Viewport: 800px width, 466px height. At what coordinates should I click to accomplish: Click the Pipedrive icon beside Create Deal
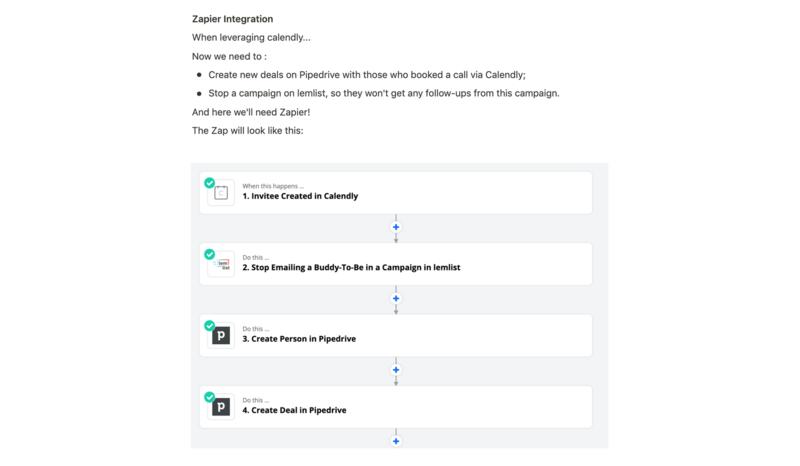tap(221, 407)
